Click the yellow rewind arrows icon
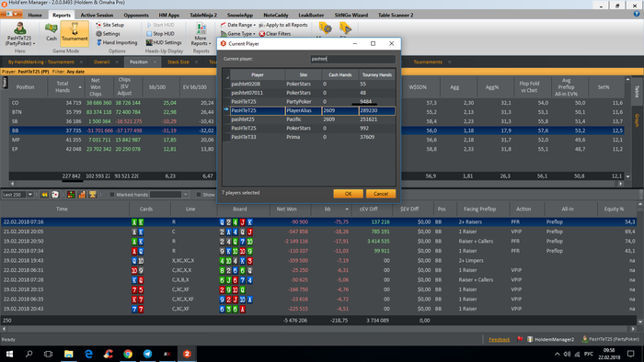This screenshot has width=644, height=362. pos(44,195)
